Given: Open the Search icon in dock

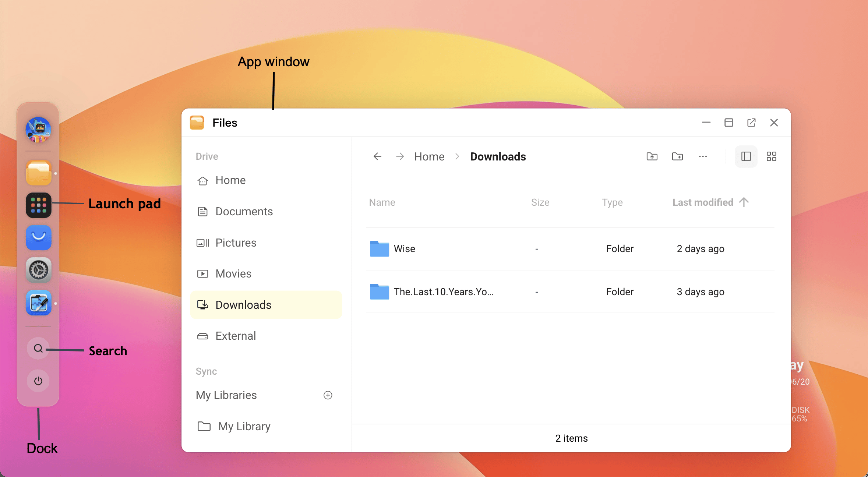Looking at the screenshot, I should point(38,348).
